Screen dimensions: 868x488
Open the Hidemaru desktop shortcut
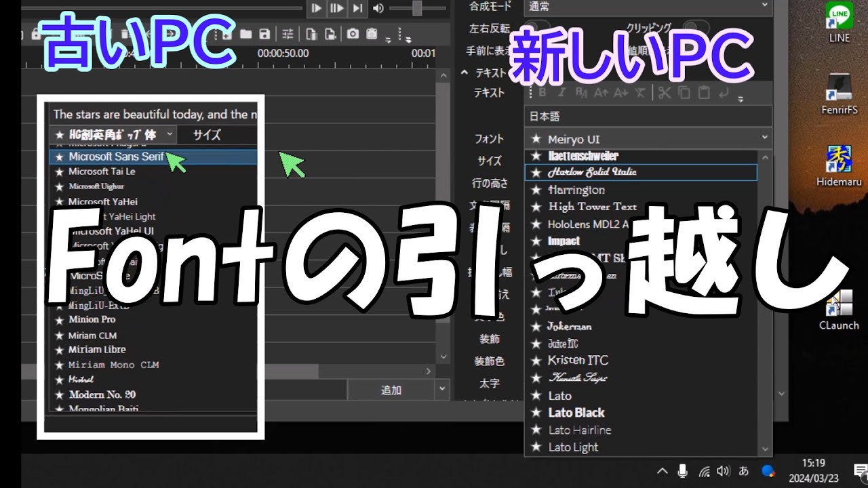(838, 166)
